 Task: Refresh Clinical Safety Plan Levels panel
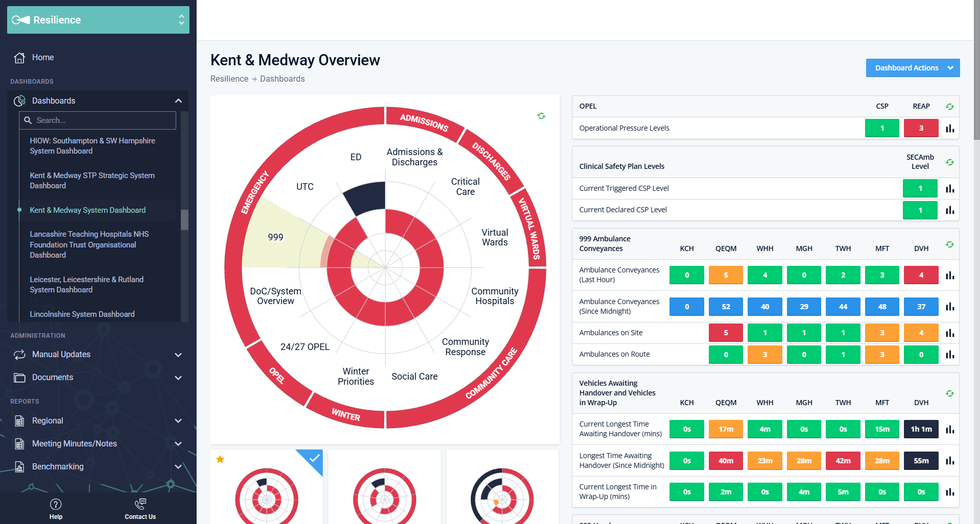(950, 162)
